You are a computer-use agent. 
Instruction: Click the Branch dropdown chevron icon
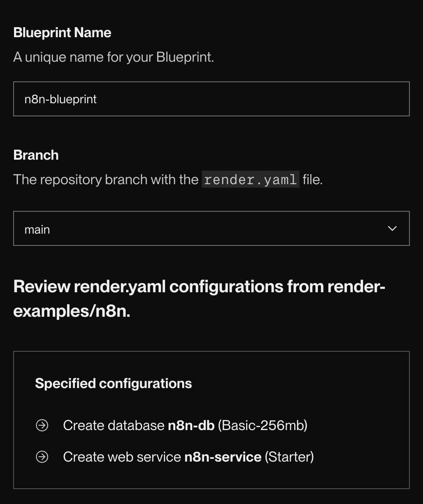(x=392, y=228)
